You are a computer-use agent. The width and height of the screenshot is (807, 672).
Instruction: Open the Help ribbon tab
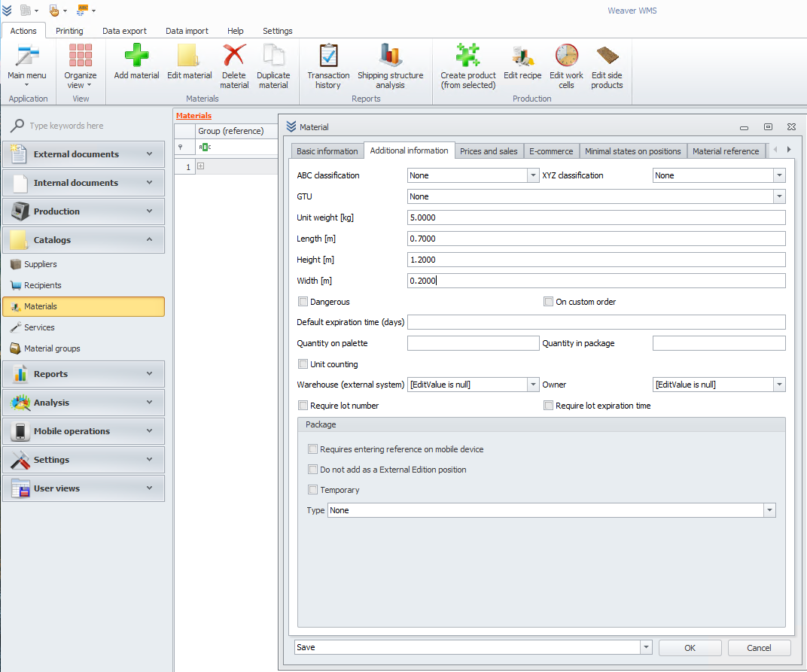[x=235, y=31]
